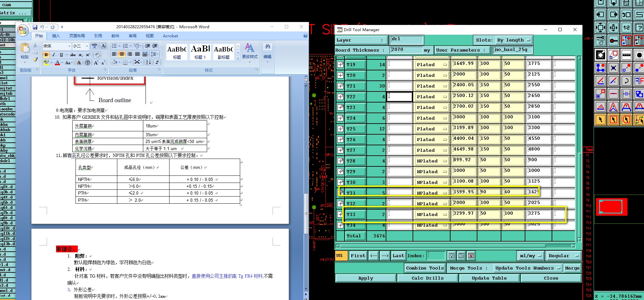Select the red-rectangle arrow selection tool
Viewport: 644px width, 300px height.
click(614, 120)
